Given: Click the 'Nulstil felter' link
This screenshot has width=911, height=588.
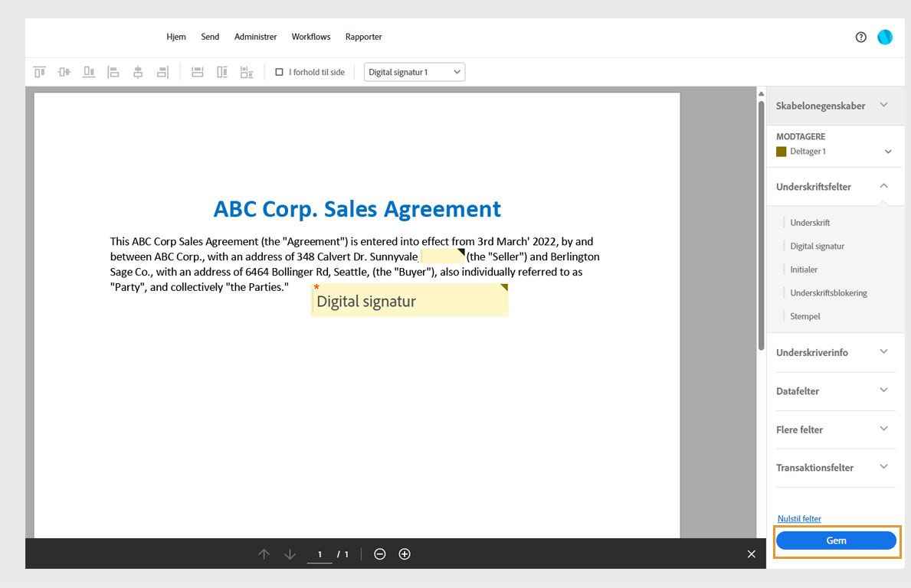Looking at the screenshot, I should [x=799, y=519].
